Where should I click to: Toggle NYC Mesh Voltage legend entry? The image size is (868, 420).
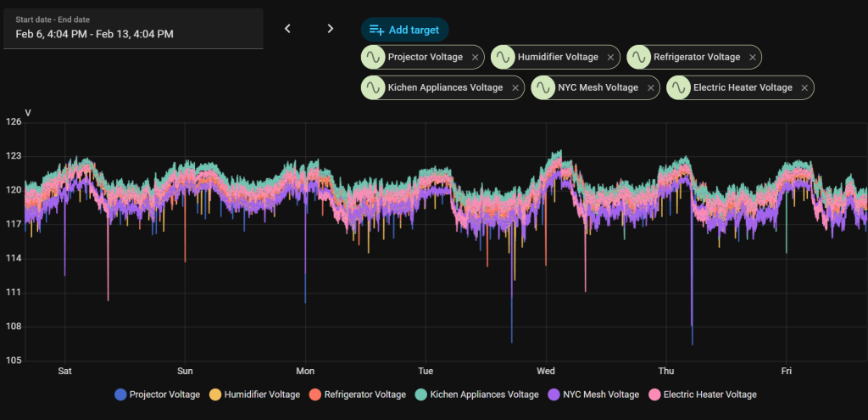pos(593,395)
